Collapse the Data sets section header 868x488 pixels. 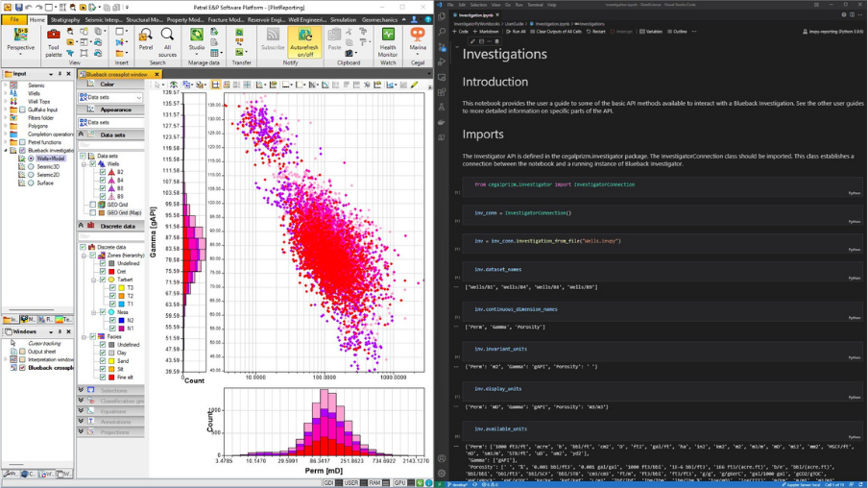110,134
